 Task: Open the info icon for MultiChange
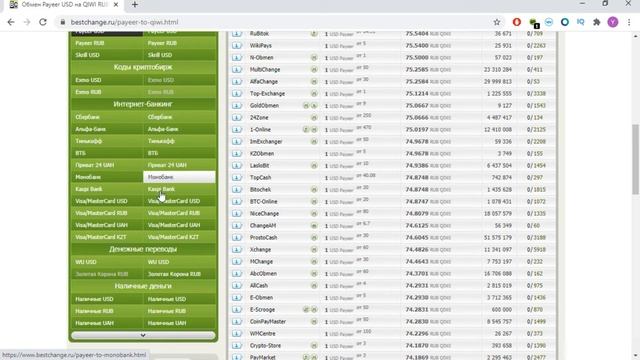[237, 70]
